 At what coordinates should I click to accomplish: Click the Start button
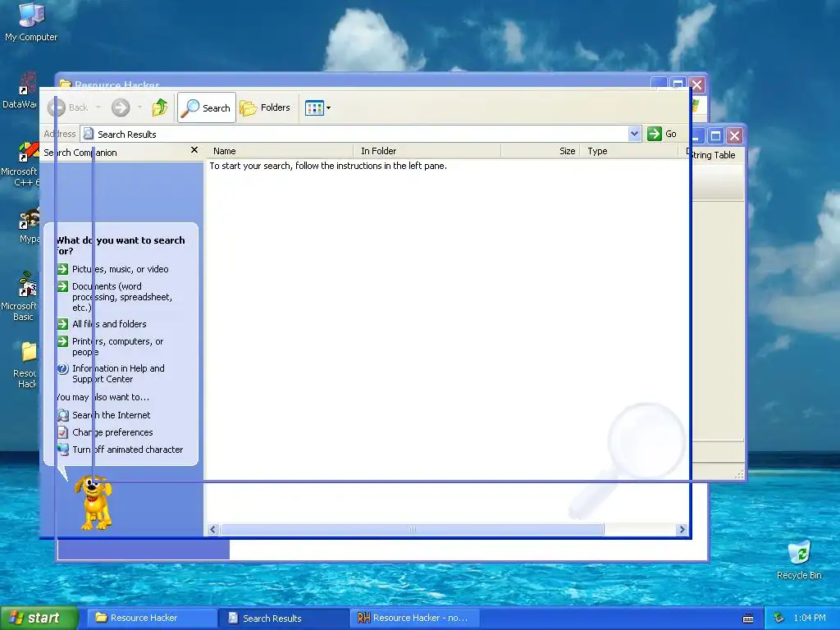point(39,618)
